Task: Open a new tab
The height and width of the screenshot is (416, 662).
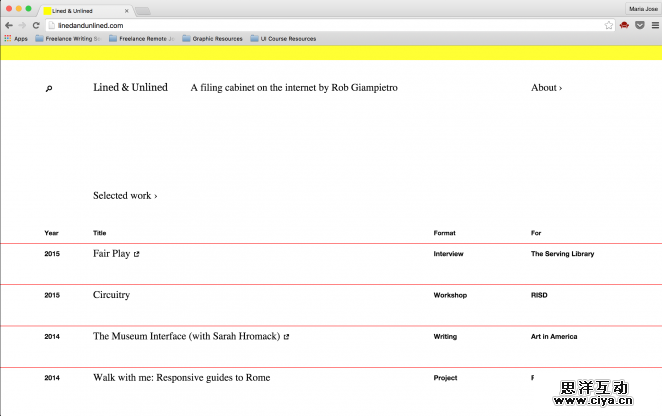Action: point(142,10)
